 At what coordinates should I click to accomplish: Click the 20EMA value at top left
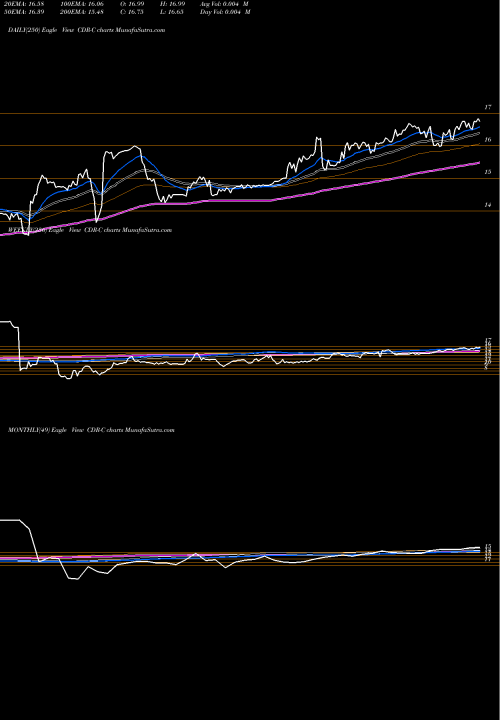point(23,4)
